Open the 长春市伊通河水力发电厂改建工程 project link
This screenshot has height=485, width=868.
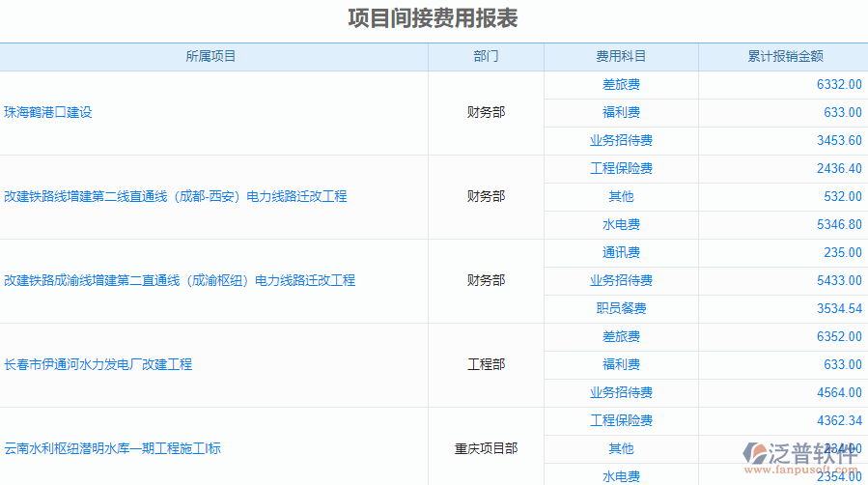pyautogui.click(x=98, y=365)
